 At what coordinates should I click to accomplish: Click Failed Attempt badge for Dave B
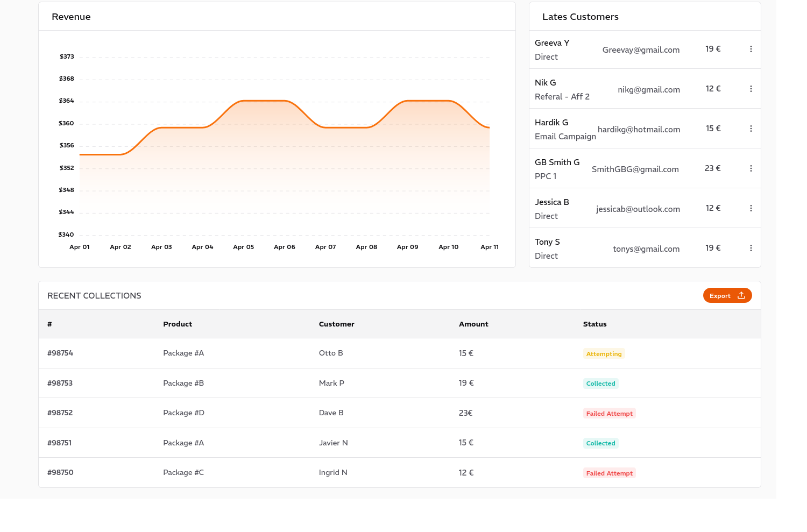tap(609, 414)
